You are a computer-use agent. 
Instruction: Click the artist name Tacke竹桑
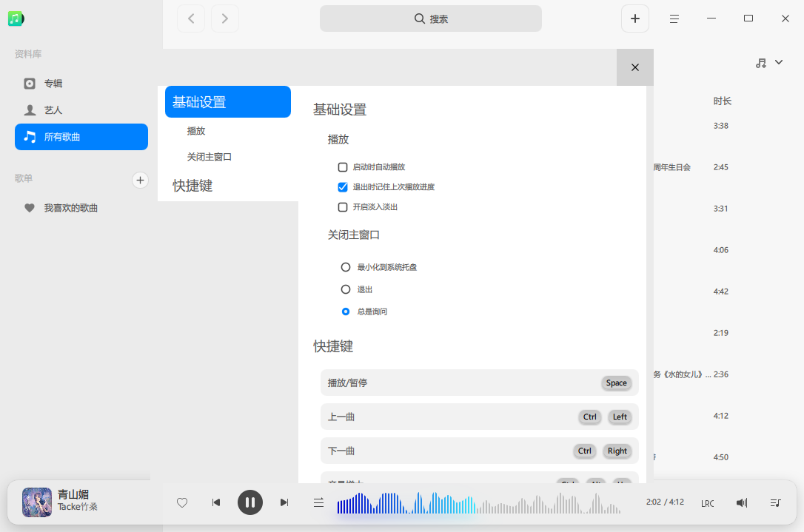[x=78, y=507]
